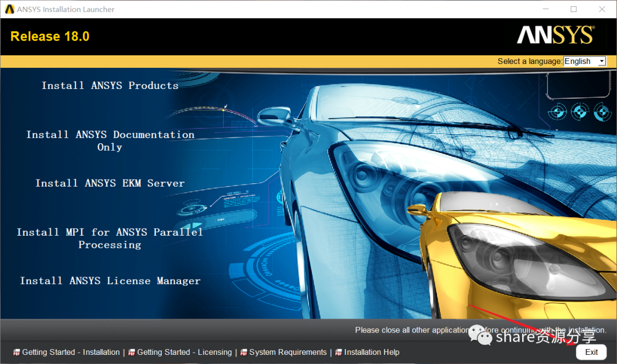The height and width of the screenshot is (364, 617).
Task: Click PDF icon beside Getting Started - Licensing
Action: pyautogui.click(x=131, y=353)
